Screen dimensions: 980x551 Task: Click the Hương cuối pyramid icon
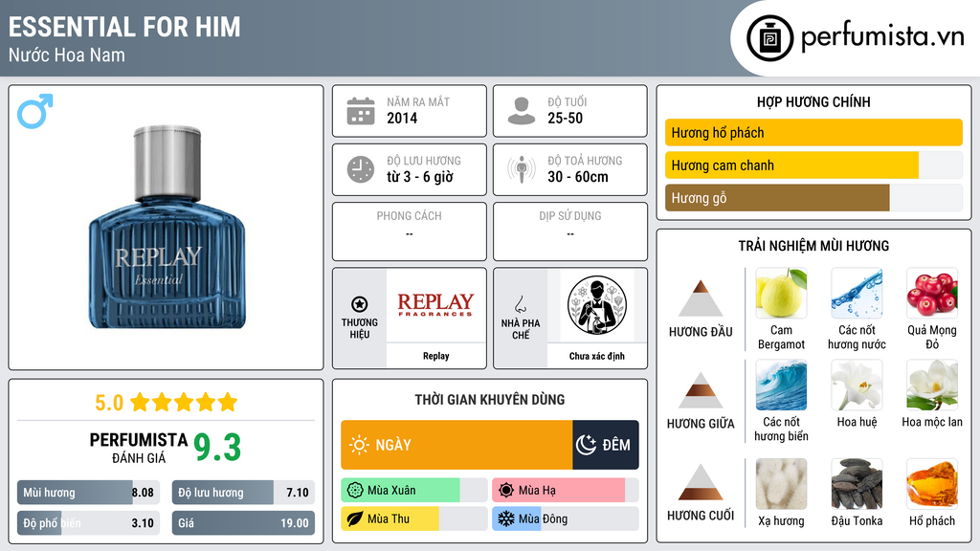(701, 482)
